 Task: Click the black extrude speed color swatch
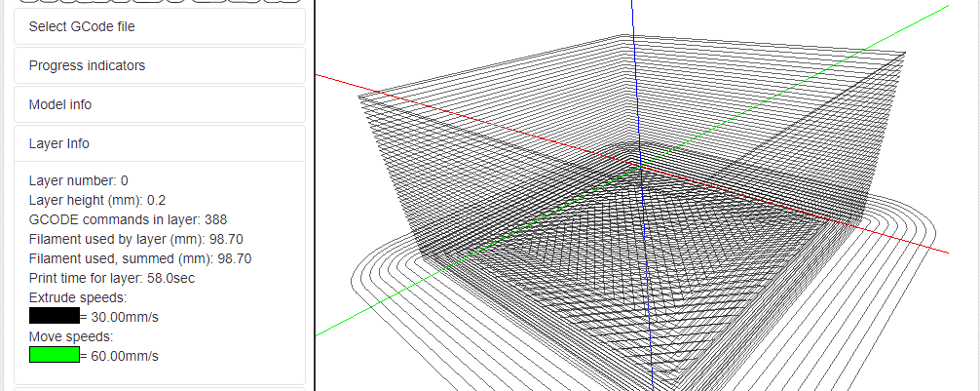click(x=55, y=316)
